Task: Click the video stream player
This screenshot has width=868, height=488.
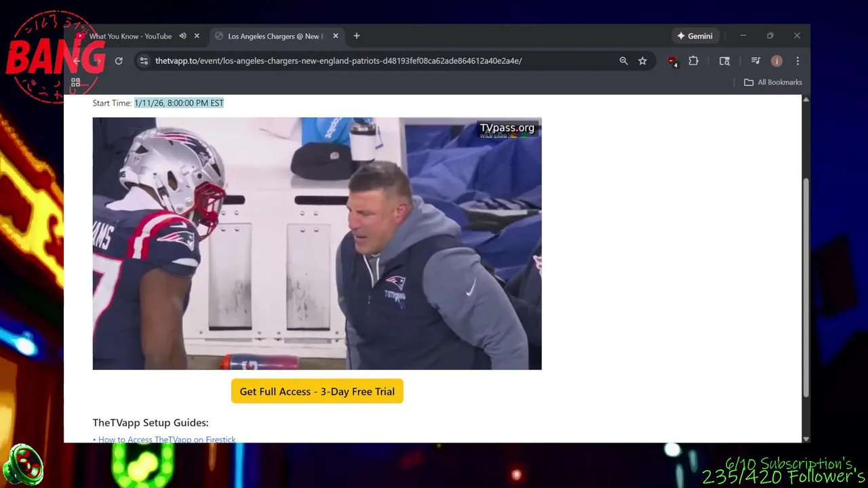Action: tap(317, 243)
